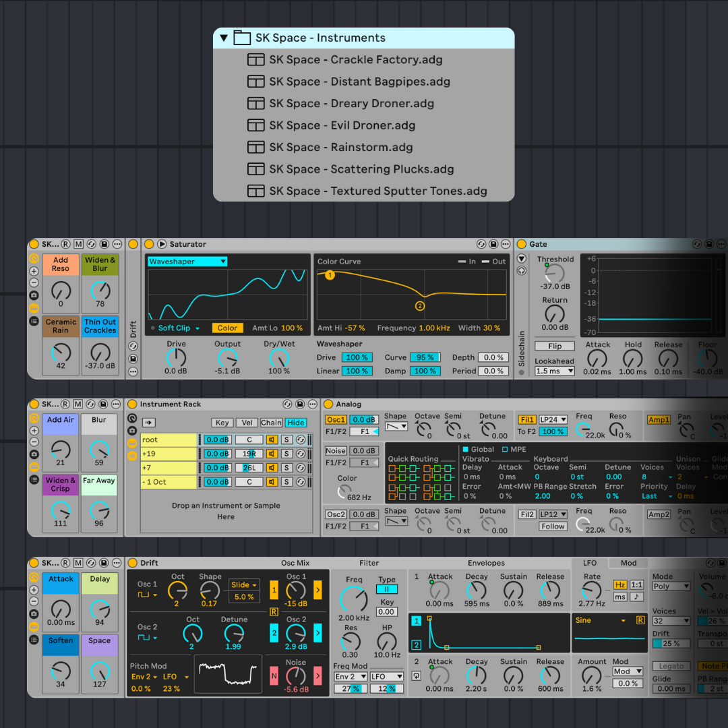Solo the root chain with S button
The image size is (728, 728).
286,439
